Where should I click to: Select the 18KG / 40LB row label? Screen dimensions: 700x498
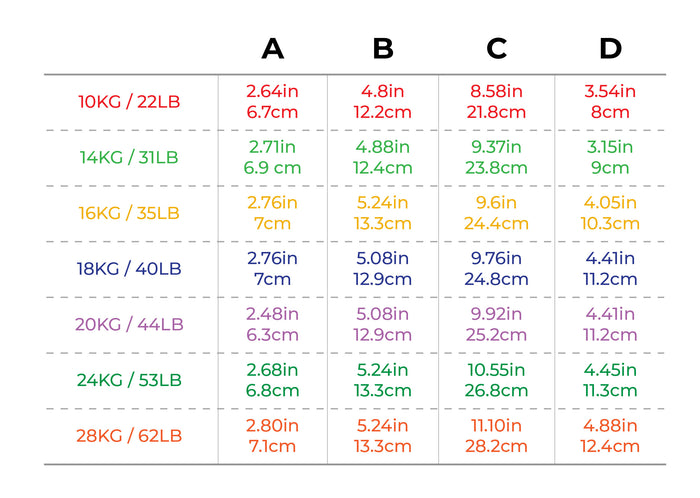point(129,269)
